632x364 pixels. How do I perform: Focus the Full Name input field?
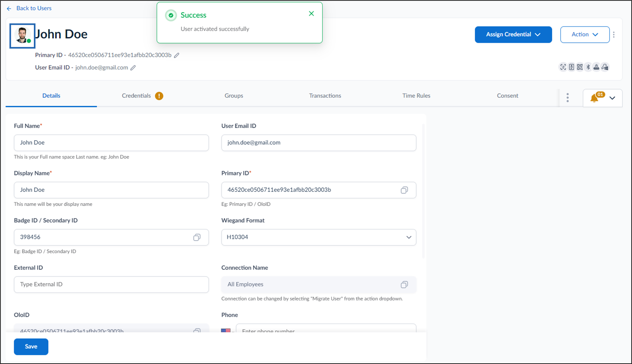click(111, 143)
